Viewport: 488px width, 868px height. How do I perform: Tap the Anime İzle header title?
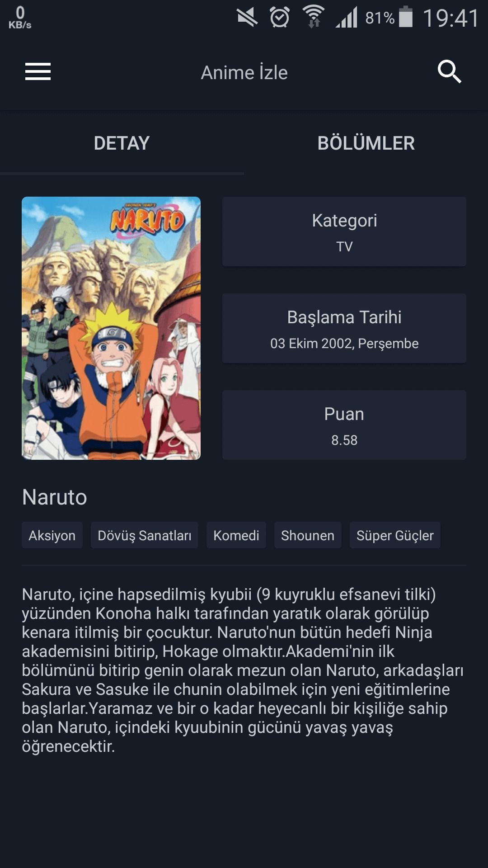(x=244, y=72)
